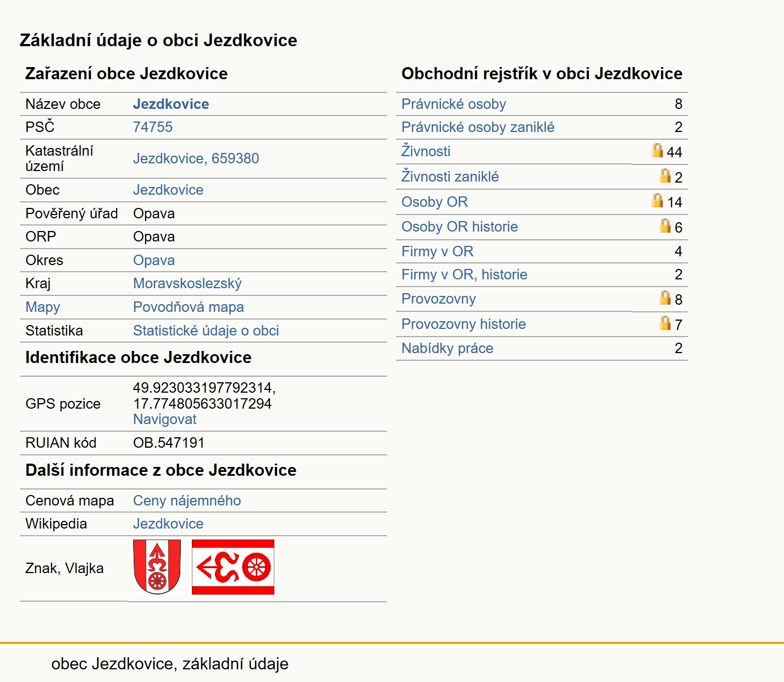Open the Jezdkovice Wikipedia link
Viewport: 784px width, 682px height.
point(168,524)
